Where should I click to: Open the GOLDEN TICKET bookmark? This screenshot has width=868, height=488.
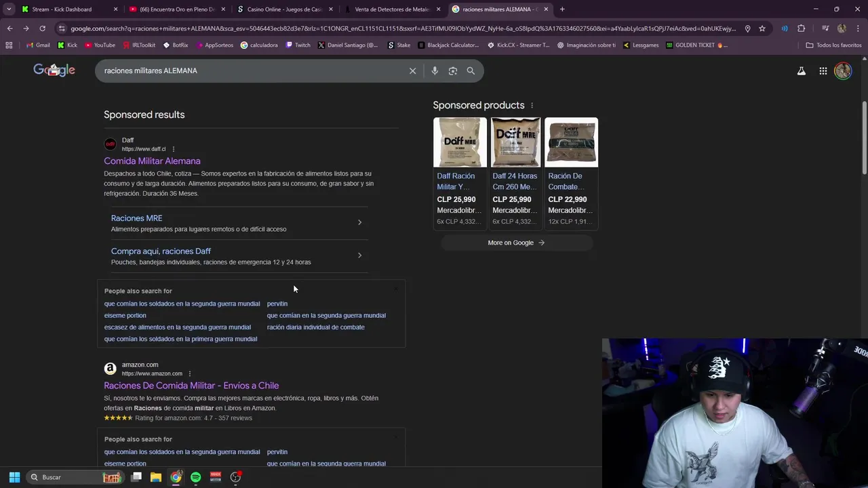(x=696, y=45)
